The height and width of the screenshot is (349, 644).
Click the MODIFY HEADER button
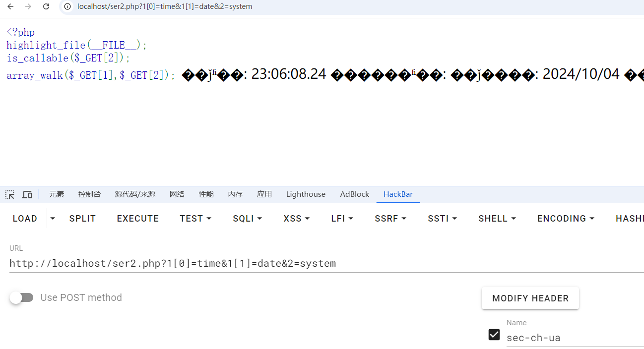pos(530,298)
